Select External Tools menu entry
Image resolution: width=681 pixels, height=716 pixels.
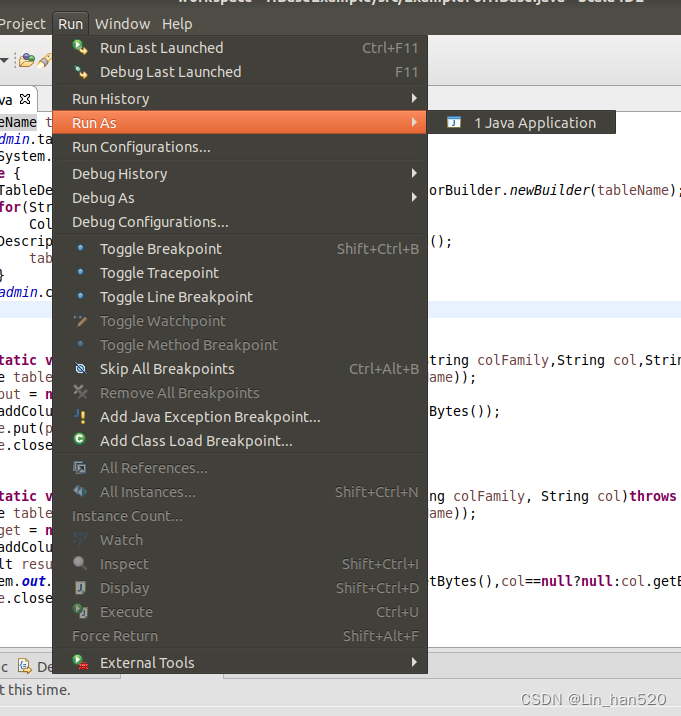tap(240, 663)
